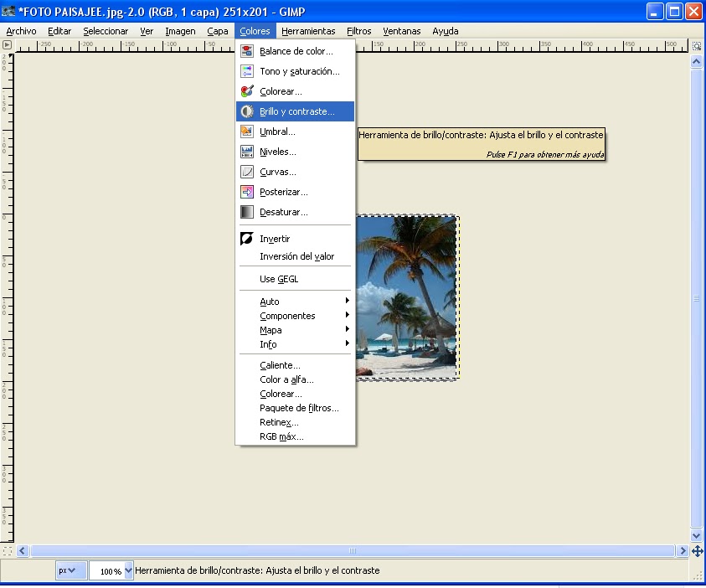706x588 pixels.
Task: Open the Seleccionar menu
Action: point(106,31)
